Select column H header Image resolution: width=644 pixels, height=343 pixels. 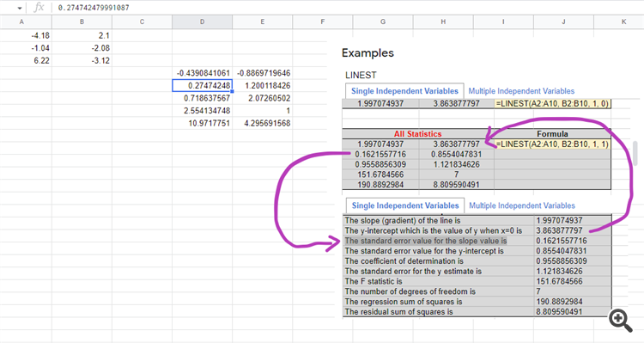pyautogui.click(x=443, y=21)
